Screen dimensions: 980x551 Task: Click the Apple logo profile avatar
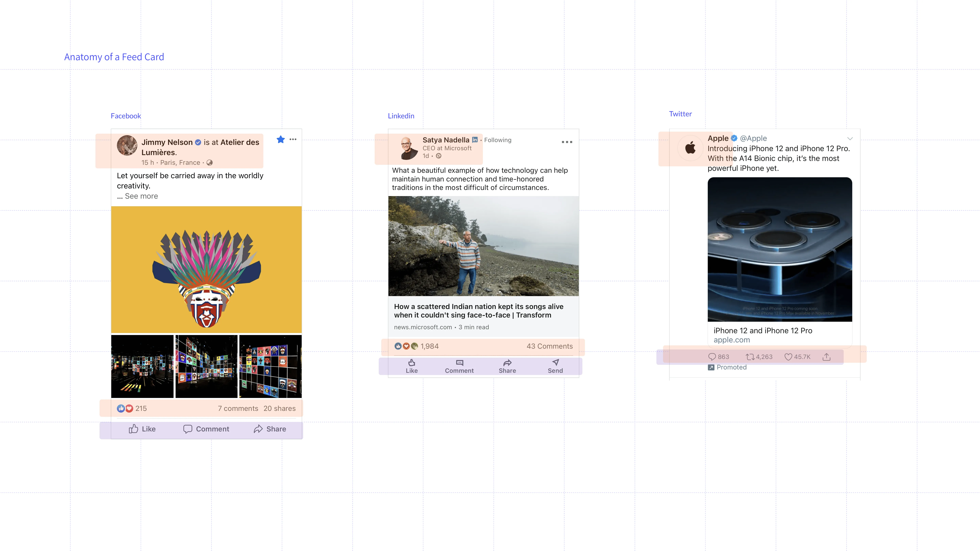click(690, 148)
